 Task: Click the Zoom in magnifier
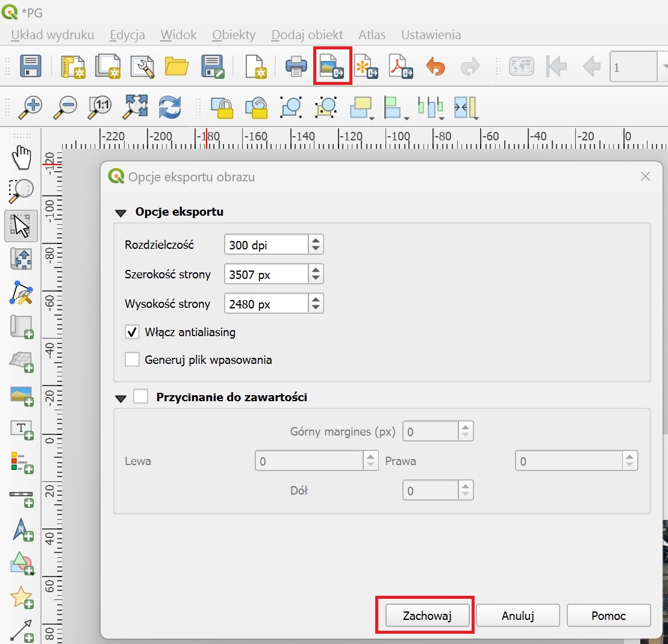coord(30,107)
